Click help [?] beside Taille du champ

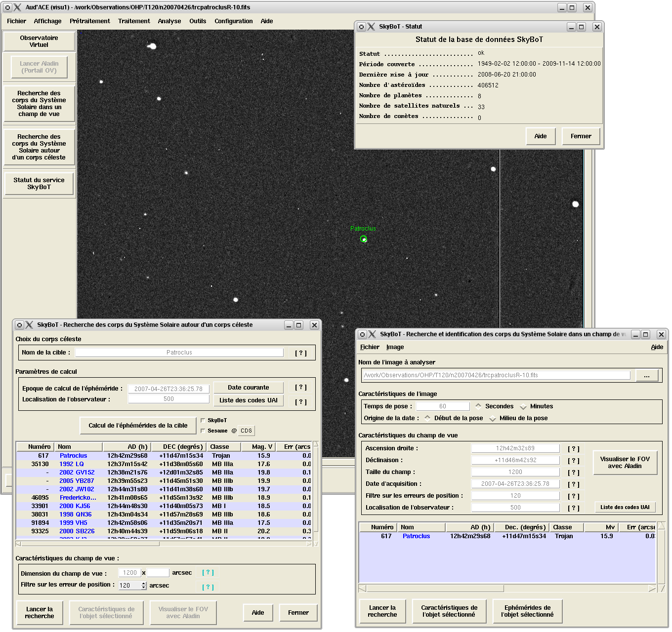pos(573,473)
